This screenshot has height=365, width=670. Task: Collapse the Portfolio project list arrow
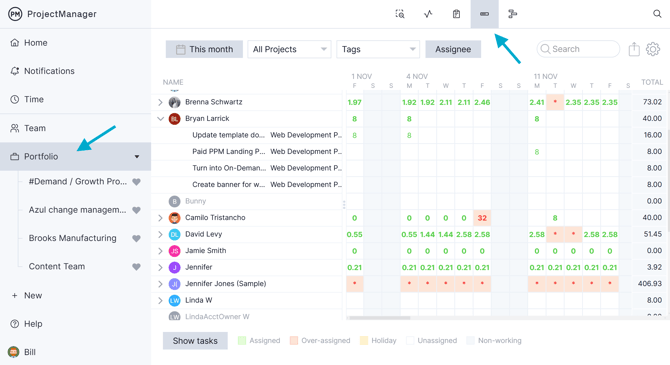(137, 156)
